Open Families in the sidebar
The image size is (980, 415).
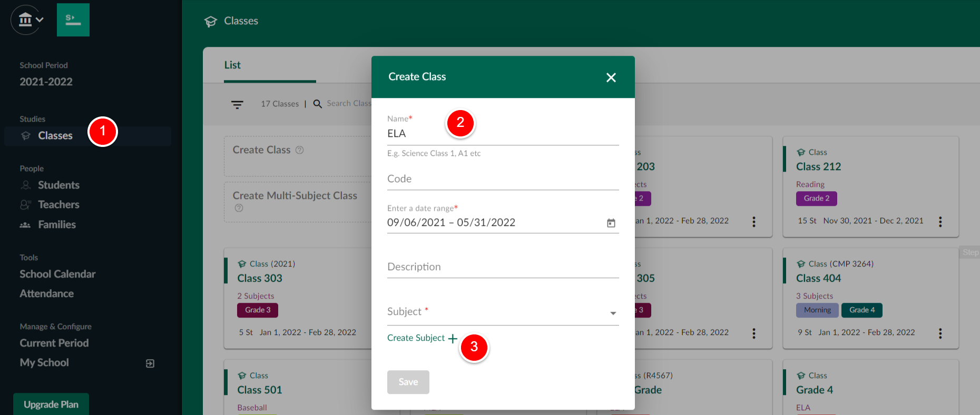pyautogui.click(x=57, y=225)
